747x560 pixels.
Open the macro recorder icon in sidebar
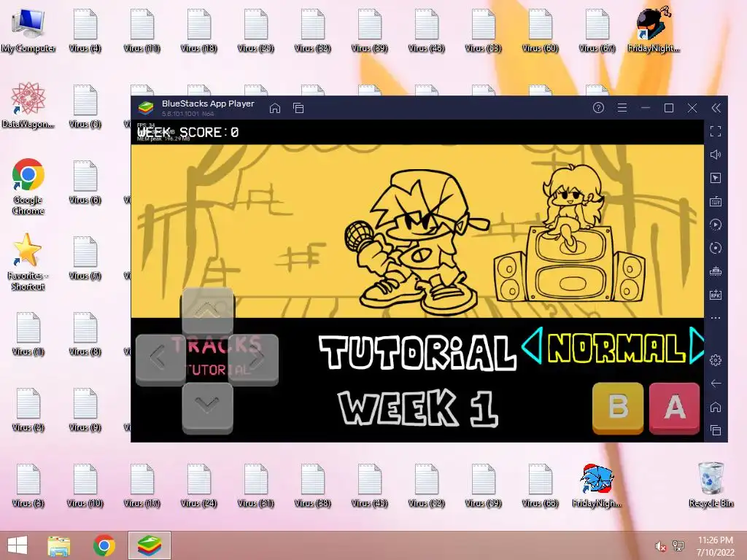point(716,225)
